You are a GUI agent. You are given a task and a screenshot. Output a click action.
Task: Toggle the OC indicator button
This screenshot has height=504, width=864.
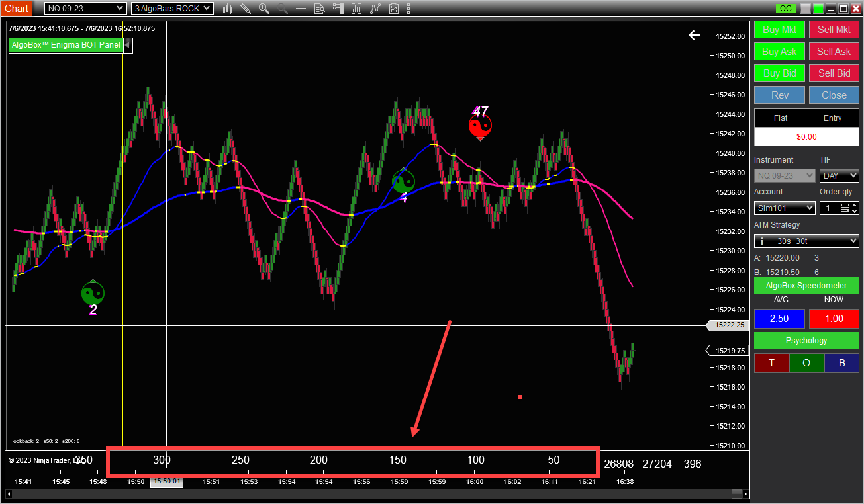click(x=785, y=9)
